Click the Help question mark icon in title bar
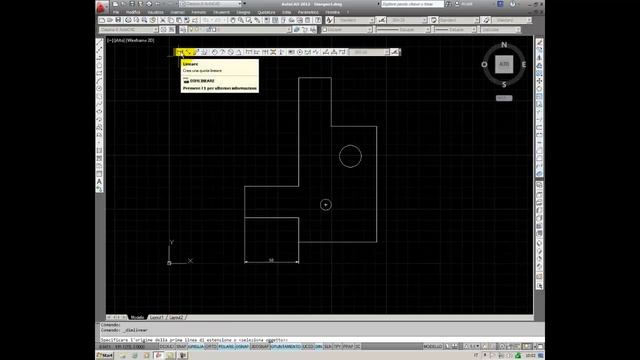This screenshot has height=360, width=640. pyautogui.click(x=512, y=4)
